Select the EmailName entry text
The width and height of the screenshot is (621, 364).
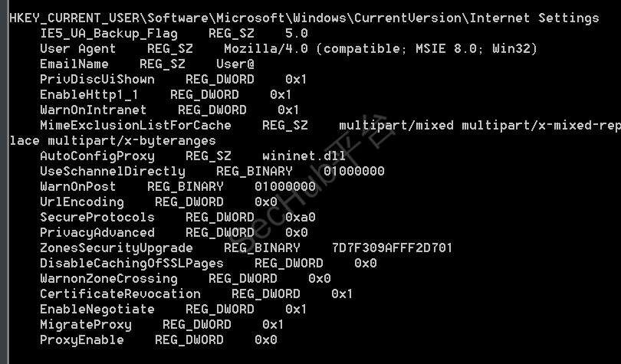(74, 64)
